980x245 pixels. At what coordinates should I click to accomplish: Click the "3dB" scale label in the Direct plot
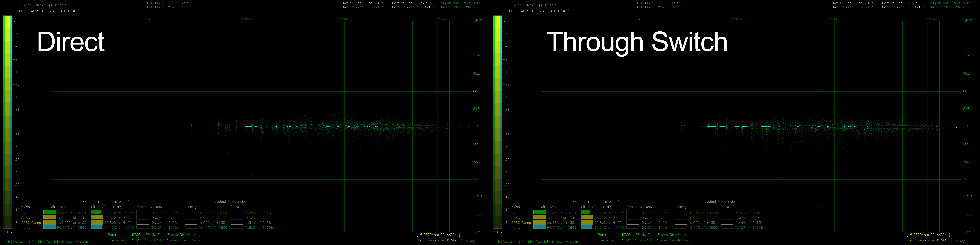point(476,109)
